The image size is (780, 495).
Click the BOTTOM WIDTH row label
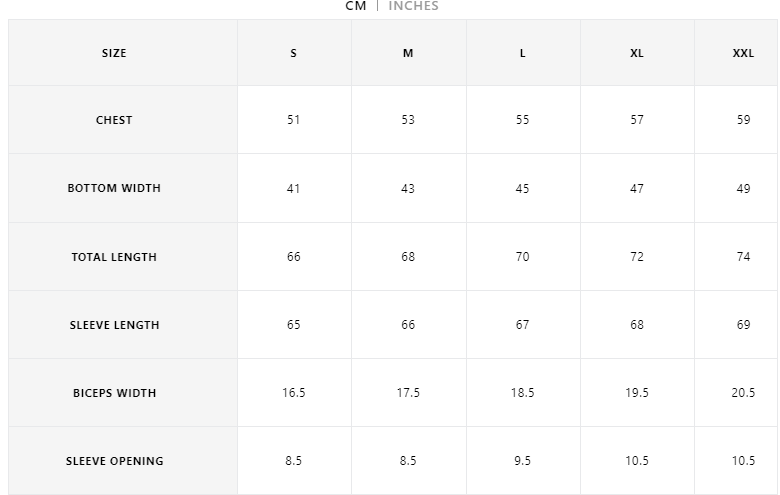pos(114,188)
